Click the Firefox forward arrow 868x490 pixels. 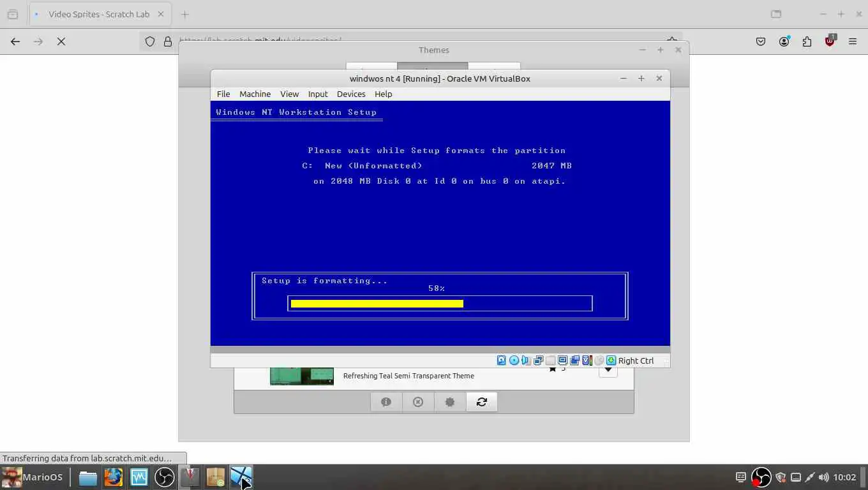point(38,41)
